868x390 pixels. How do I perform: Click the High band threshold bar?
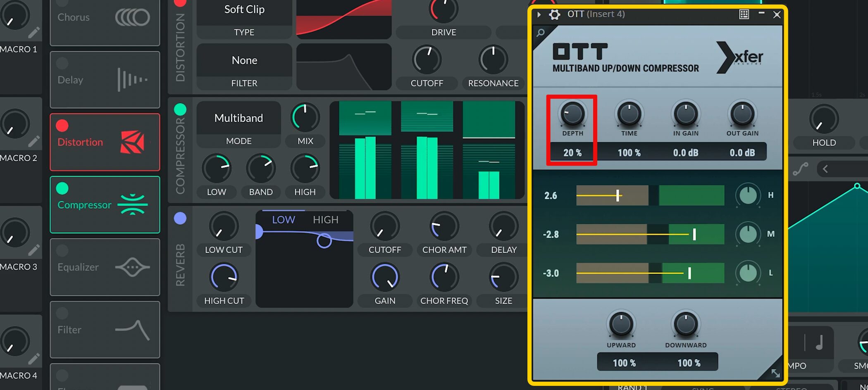coord(650,195)
